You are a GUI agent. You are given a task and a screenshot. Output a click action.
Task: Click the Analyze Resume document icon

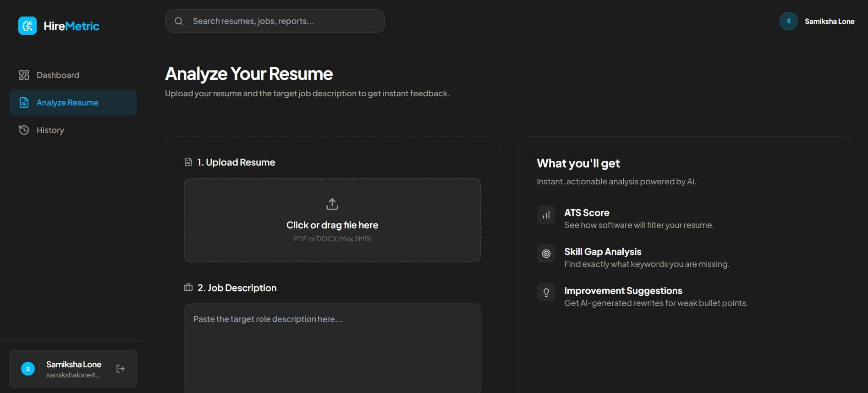pos(24,102)
